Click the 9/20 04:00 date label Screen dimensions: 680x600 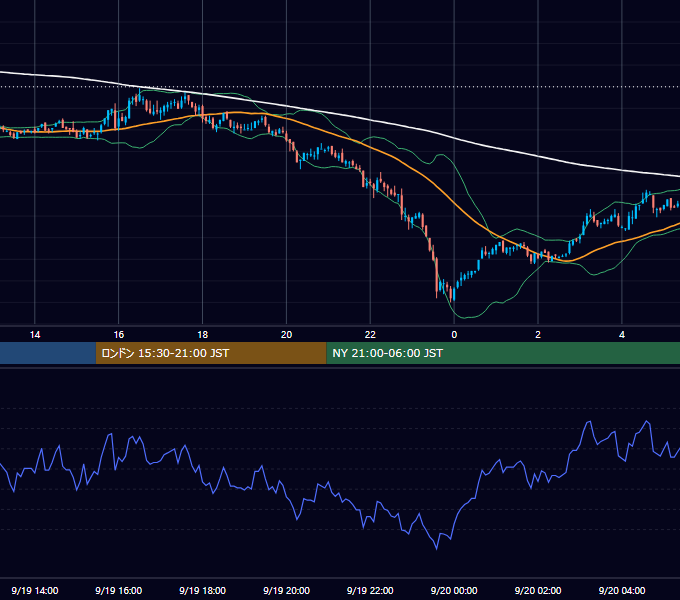622,590
